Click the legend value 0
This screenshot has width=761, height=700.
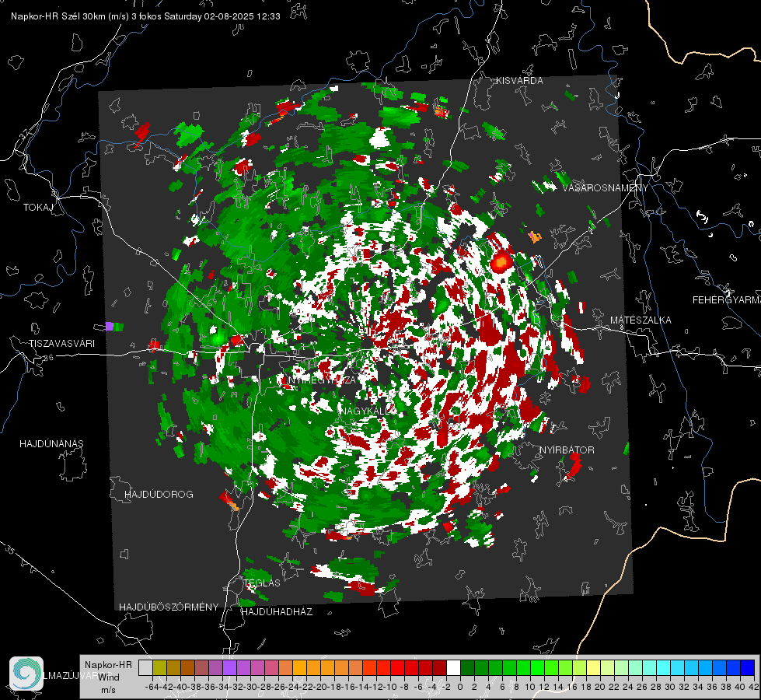coord(460,687)
